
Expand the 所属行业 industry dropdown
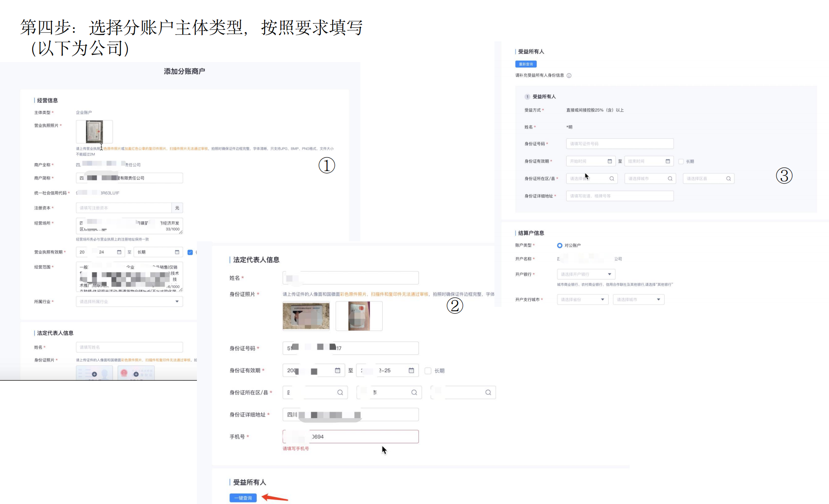point(129,302)
